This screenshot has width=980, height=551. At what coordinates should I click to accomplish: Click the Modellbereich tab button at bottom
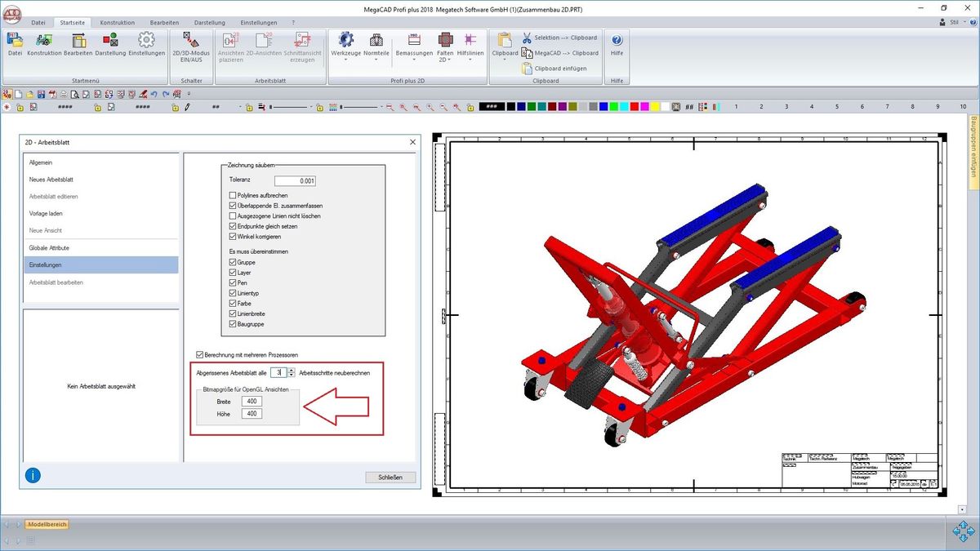tap(47, 525)
